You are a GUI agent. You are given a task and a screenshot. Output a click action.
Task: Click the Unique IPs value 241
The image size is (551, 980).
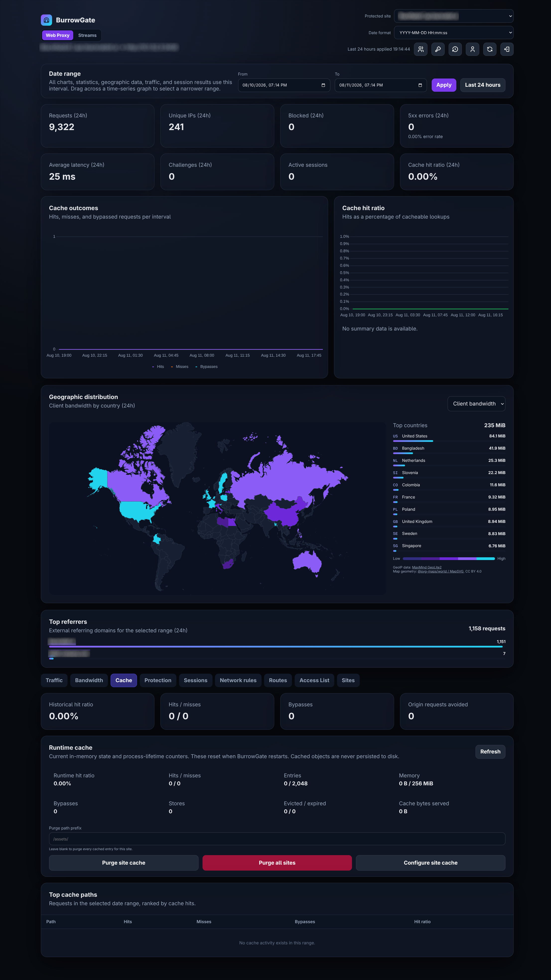[x=176, y=127]
